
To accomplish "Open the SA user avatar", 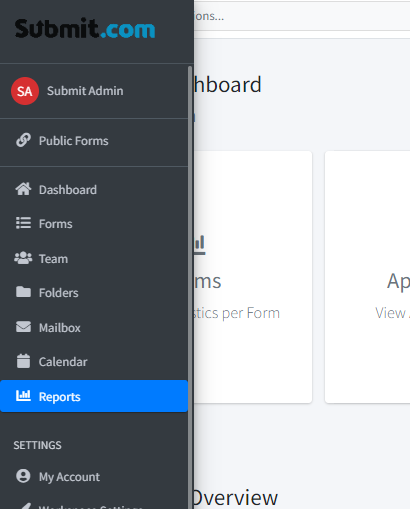I will click(25, 91).
